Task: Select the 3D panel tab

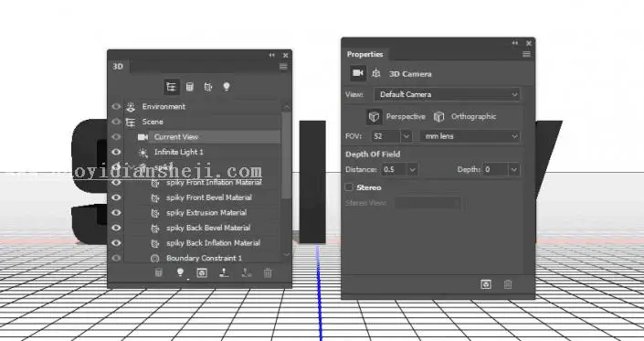Action: coord(118,67)
